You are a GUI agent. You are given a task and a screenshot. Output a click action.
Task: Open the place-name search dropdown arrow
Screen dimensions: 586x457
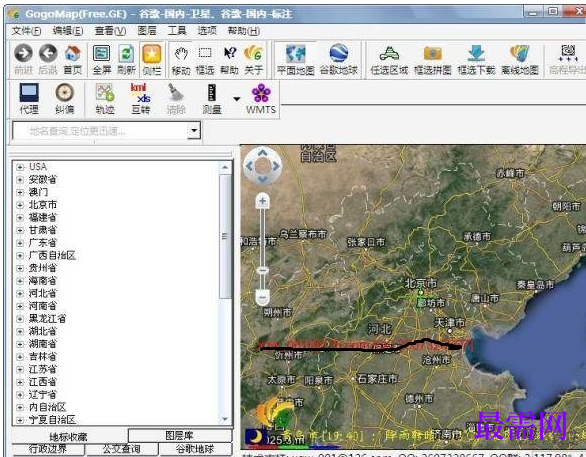194,130
